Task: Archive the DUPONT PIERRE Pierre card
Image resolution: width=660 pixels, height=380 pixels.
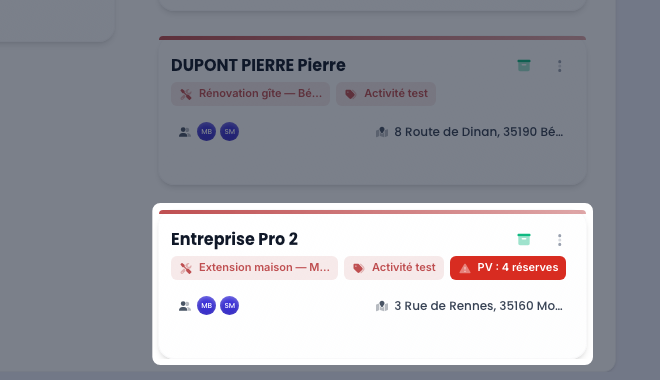Action: [524, 65]
